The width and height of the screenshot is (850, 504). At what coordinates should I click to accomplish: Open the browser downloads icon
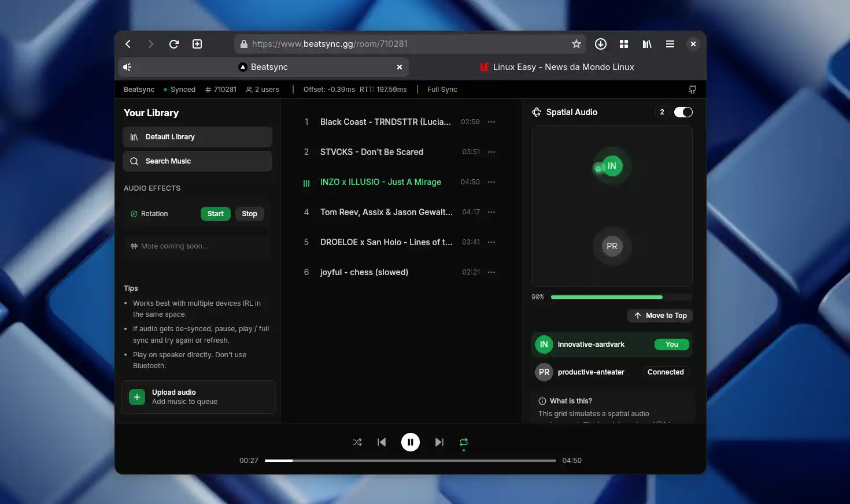pyautogui.click(x=601, y=44)
